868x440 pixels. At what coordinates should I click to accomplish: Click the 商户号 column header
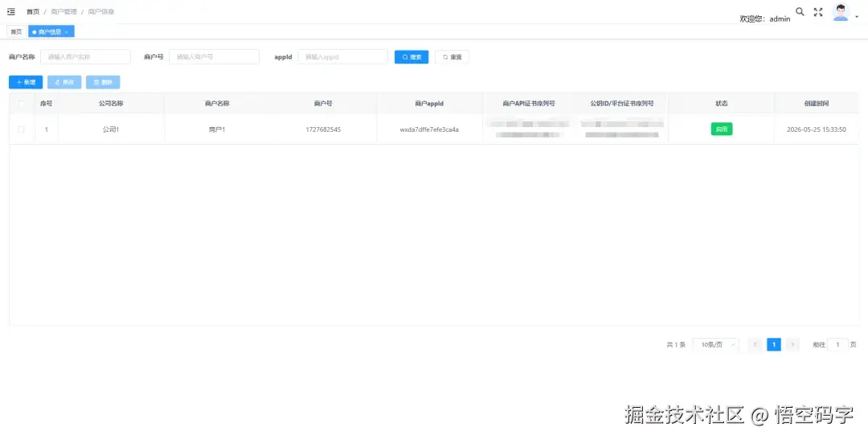tap(323, 104)
